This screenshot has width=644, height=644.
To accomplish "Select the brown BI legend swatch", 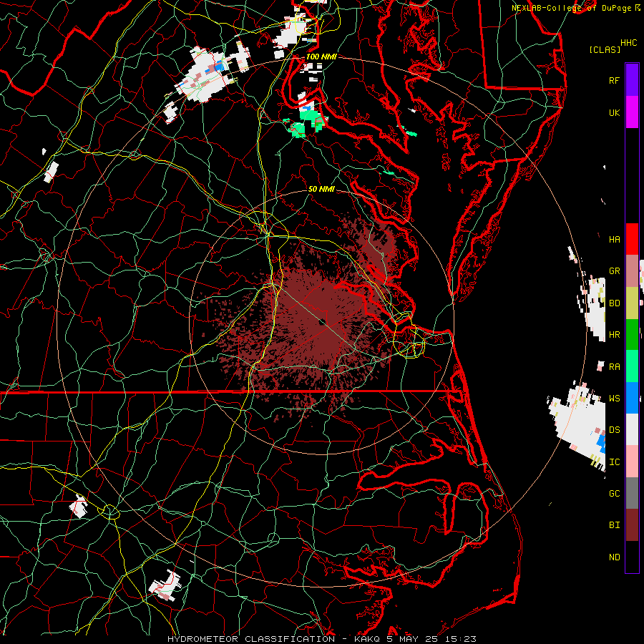I will click(x=632, y=525).
